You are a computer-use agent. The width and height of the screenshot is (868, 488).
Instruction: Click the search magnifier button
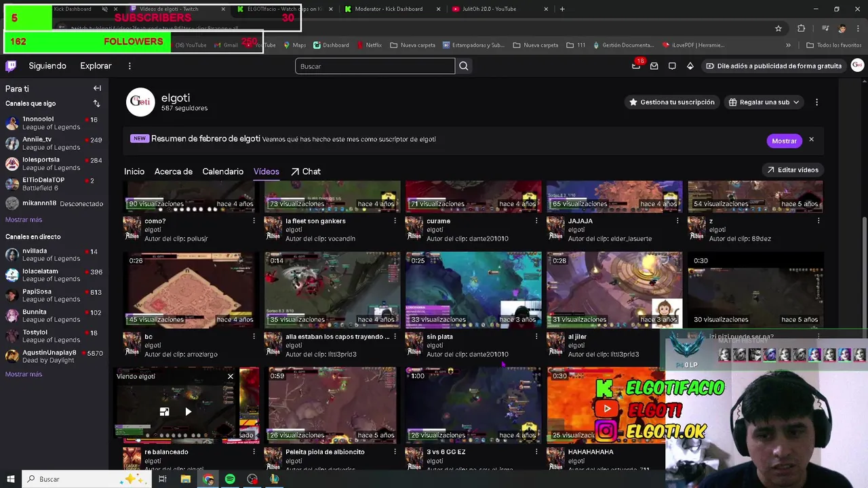click(464, 66)
